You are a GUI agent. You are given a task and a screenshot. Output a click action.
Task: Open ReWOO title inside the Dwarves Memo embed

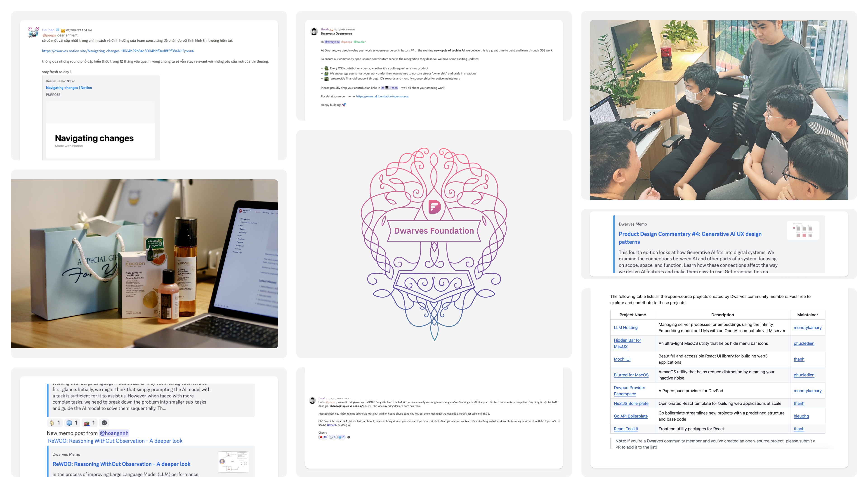pyautogui.click(x=121, y=464)
